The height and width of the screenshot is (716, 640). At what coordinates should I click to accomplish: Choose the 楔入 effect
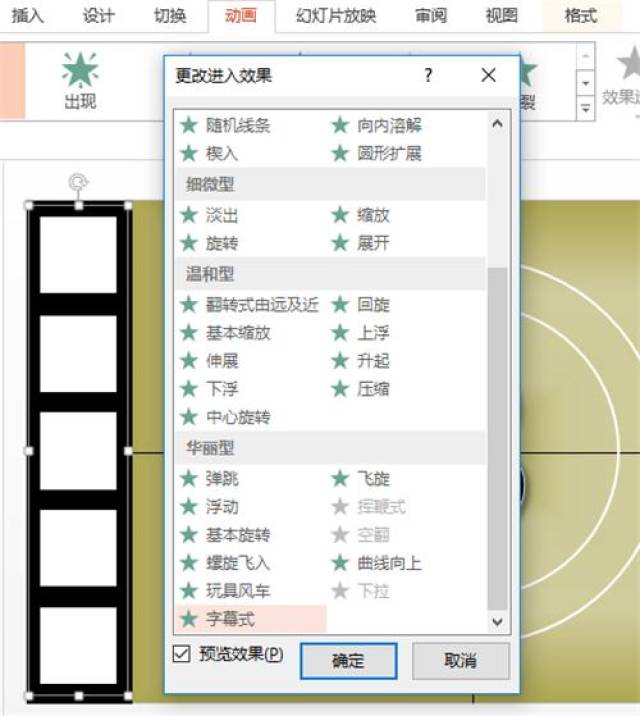point(209,153)
